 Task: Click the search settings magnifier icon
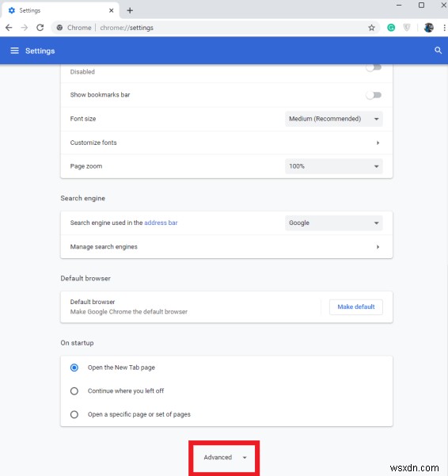(438, 51)
